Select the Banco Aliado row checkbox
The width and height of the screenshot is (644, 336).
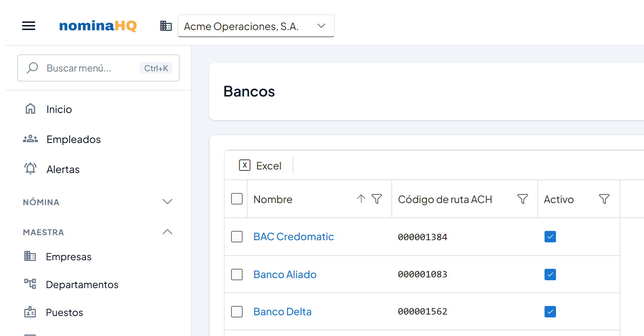coord(237,275)
